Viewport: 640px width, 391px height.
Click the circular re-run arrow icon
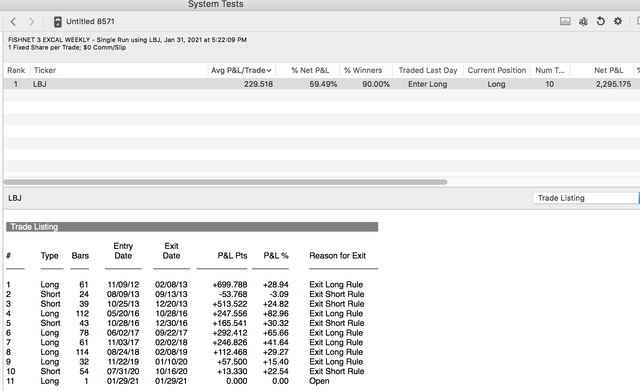point(600,21)
